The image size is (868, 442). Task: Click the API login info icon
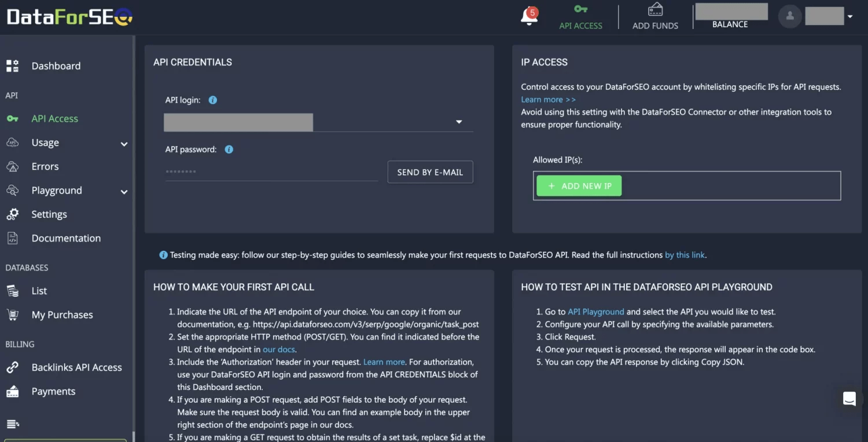coord(212,100)
